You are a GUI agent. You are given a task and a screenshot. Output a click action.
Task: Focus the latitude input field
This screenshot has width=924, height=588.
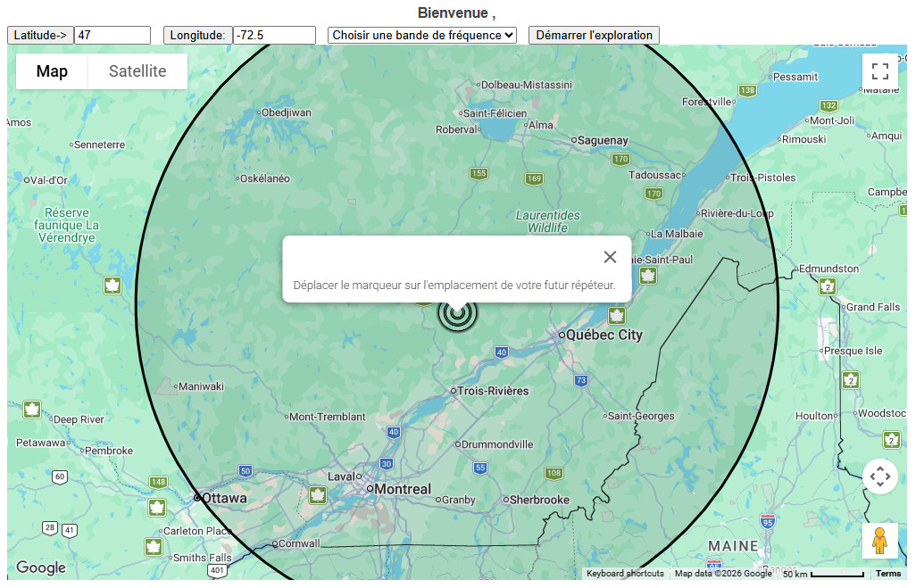tap(112, 36)
